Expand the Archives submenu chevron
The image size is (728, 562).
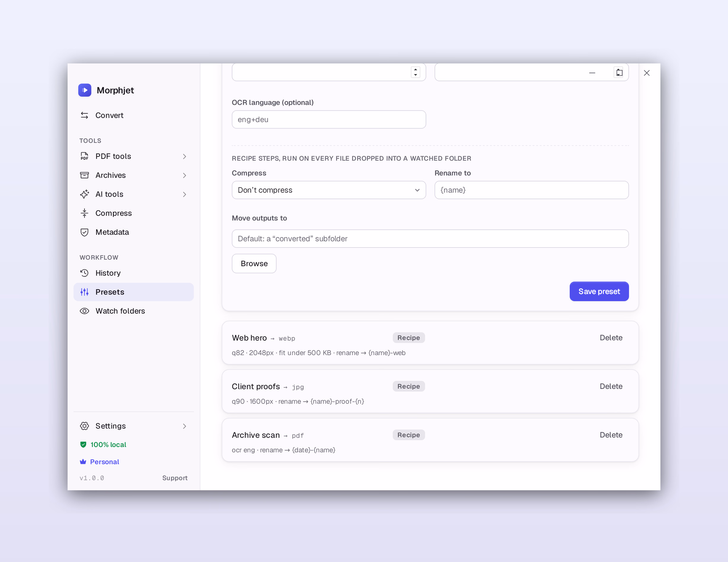(184, 175)
